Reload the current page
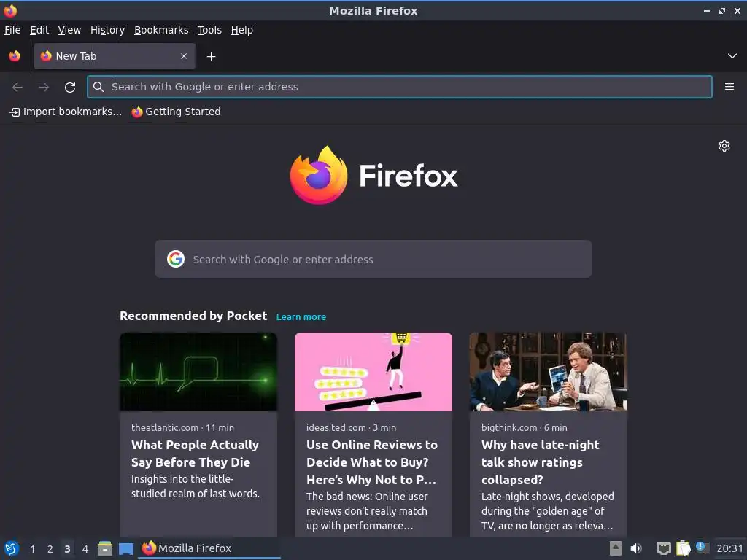747x560 pixels. pyautogui.click(x=70, y=87)
